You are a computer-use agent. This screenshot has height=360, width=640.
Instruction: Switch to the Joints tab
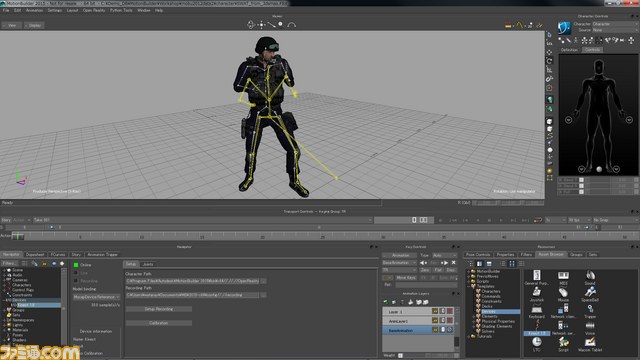tap(148, 264)
